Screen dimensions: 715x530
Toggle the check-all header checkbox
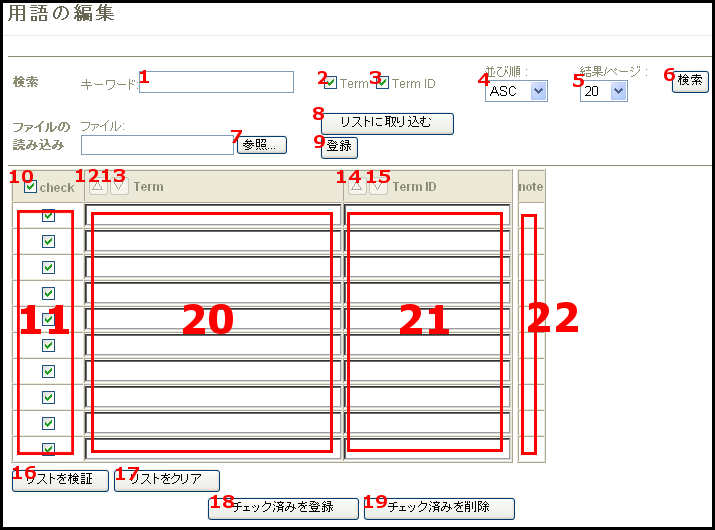click(x=30, y=187)
